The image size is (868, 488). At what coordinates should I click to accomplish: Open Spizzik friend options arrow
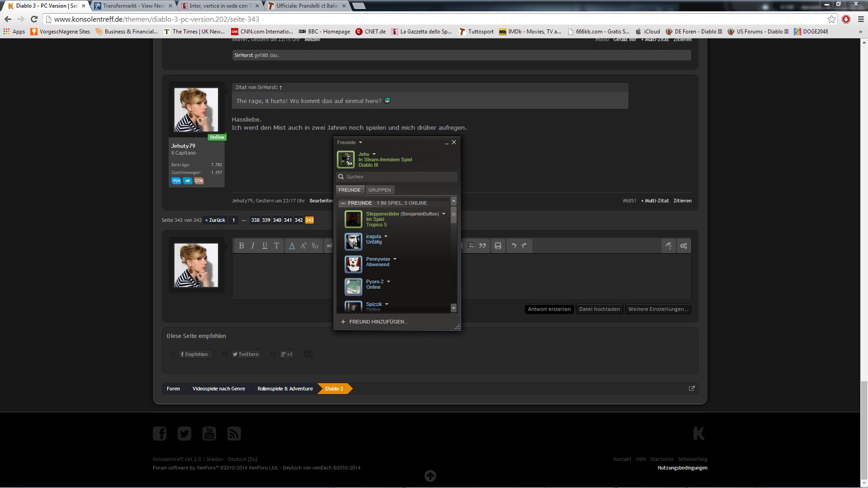387,304
